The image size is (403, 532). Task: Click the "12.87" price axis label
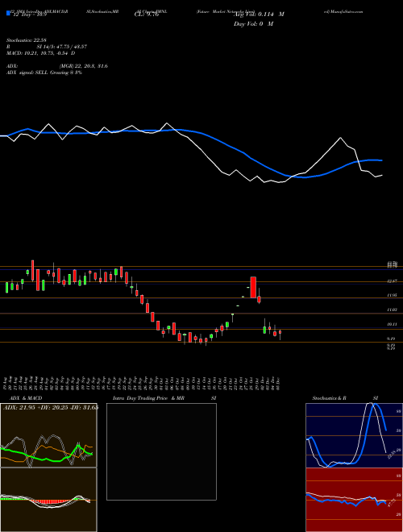point(392,281)
